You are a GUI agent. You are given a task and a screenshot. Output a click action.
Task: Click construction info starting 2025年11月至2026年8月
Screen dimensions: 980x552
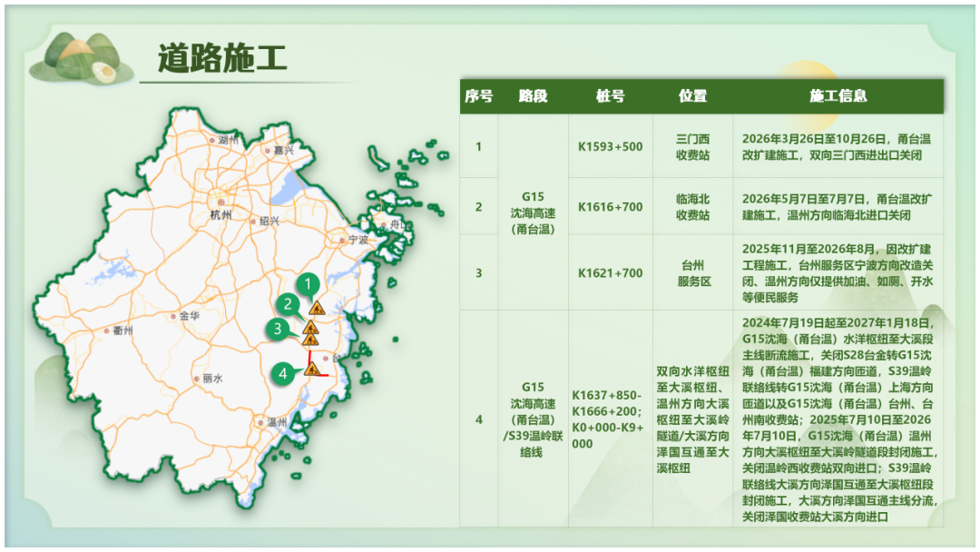[x=838, y=273]
